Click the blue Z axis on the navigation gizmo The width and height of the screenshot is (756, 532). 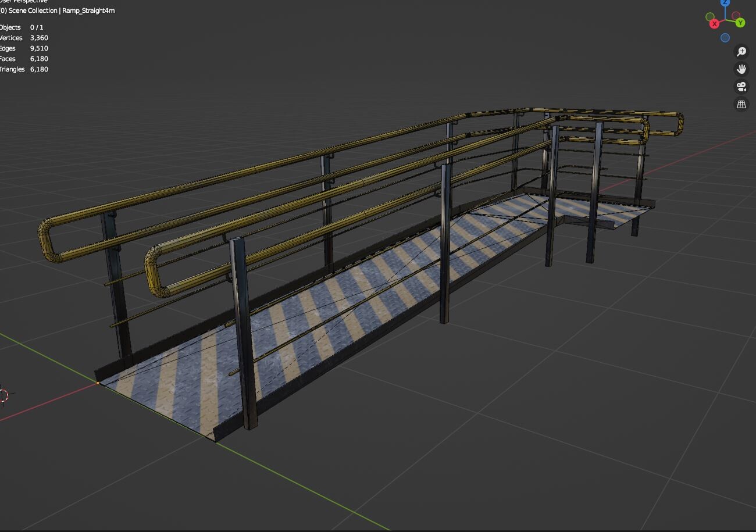(725, 3)
